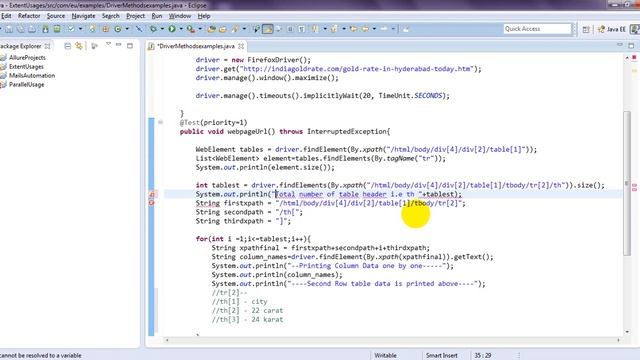Screen dimensions: 640x360
Task: Toggle Link with Editor in Package Explorer
Action: [x=78, y=46]
